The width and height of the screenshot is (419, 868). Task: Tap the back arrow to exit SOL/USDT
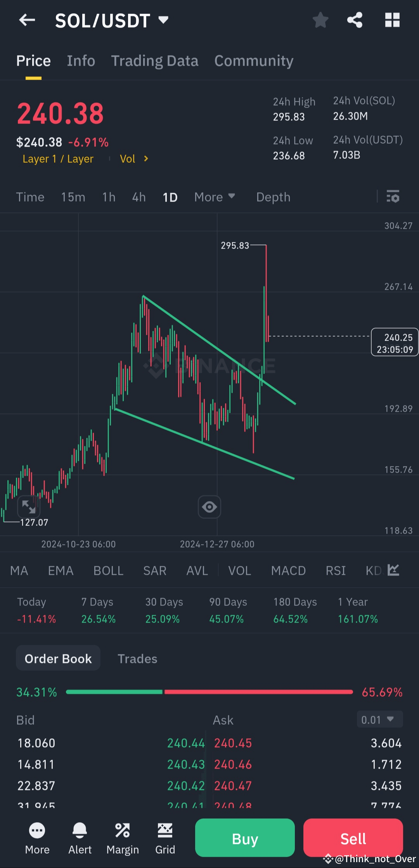click(26, 20)
